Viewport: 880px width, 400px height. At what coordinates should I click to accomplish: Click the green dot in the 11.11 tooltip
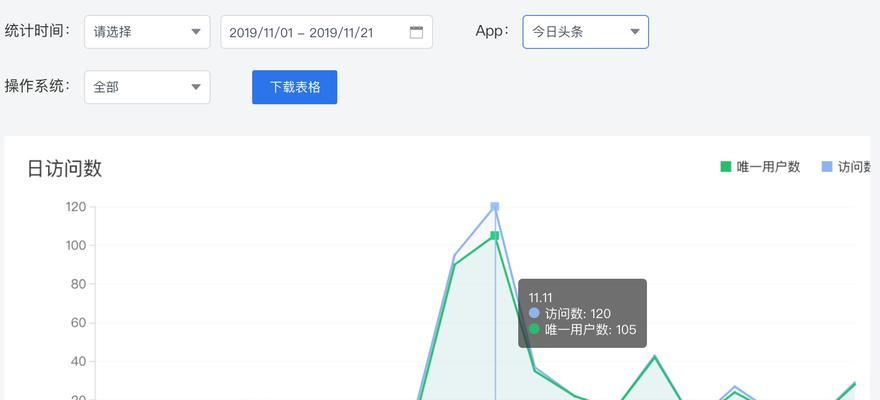click(534, 329)
